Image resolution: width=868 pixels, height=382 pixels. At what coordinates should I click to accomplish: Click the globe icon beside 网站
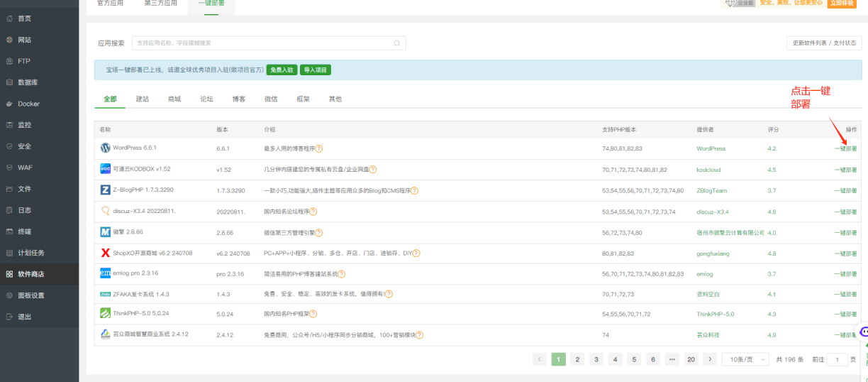tap(9, 40)
